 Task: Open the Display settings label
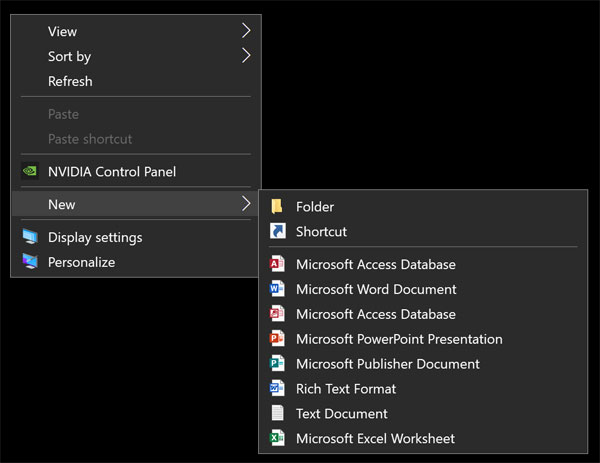coord(95,238)
